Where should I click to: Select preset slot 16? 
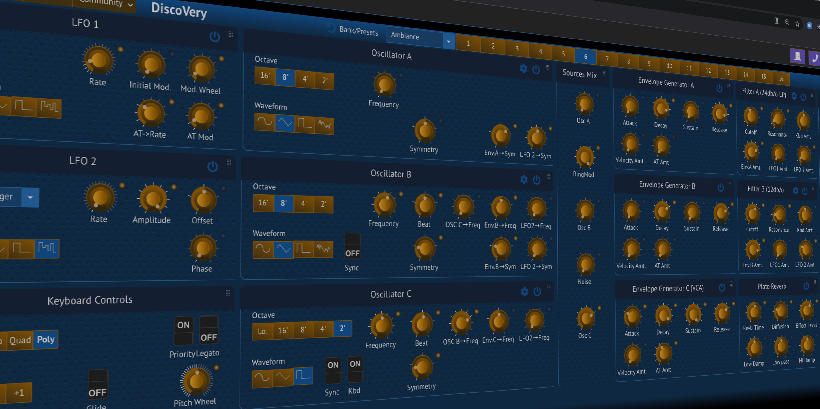pyautogui.click(x=780, y=78)
